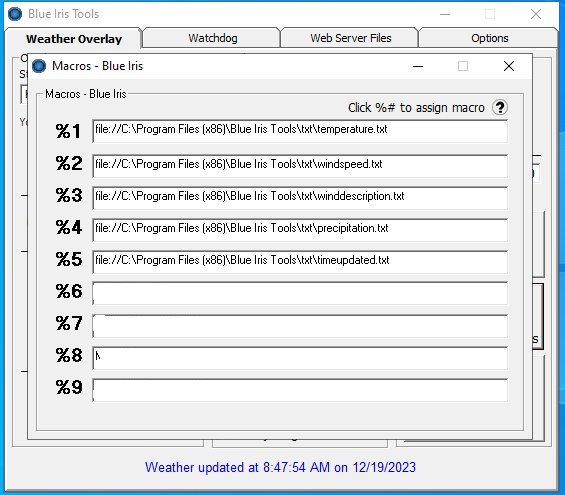Image resolution: width=565 pixels, height=495 pixels.
Task: Assign macro by clicking %2
Action: point(69,163)
